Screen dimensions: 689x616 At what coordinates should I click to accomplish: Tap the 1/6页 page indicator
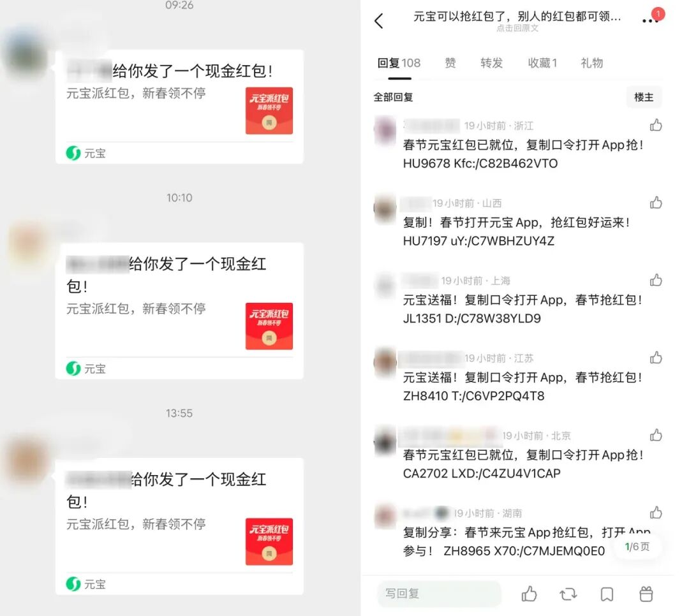tap(637, 546)
